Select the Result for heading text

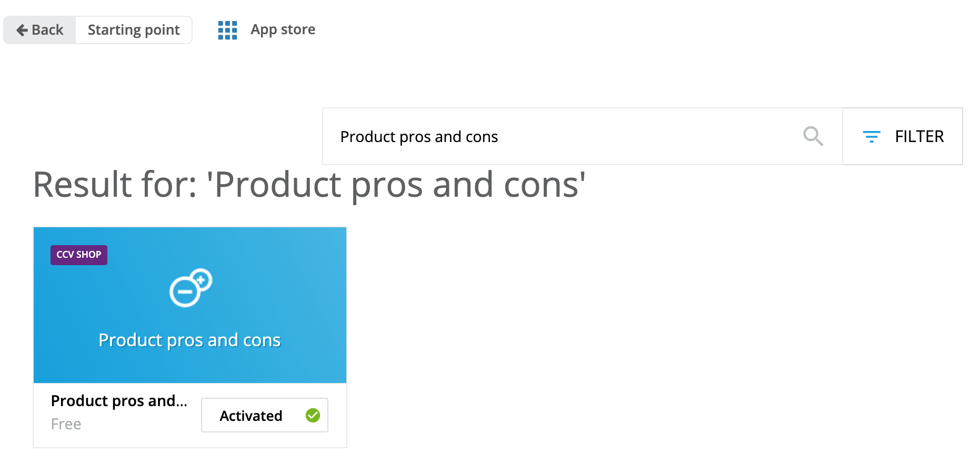(309, 185)
